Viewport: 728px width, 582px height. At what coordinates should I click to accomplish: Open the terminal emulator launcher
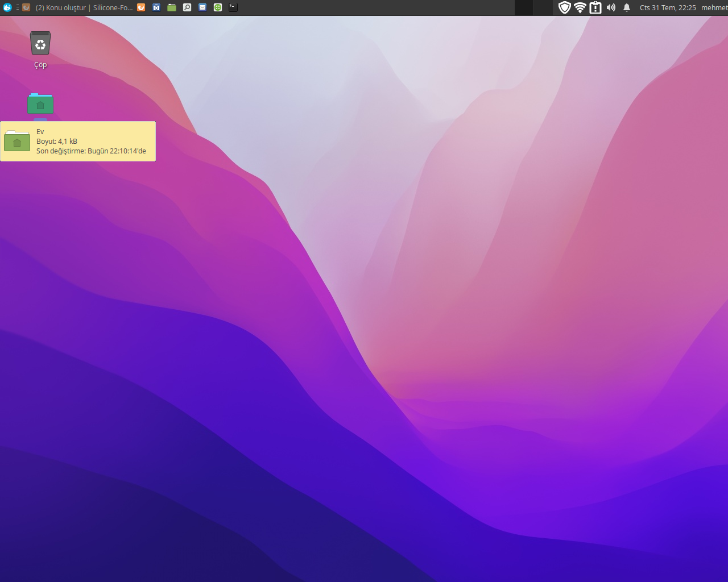(233, 7)
